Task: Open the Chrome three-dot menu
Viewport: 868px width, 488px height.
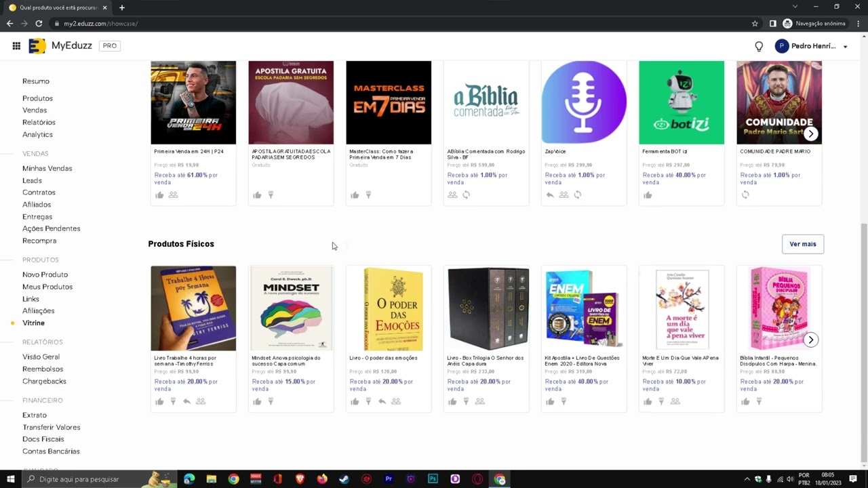Action: pyautogui.click(x=857, y=24)
